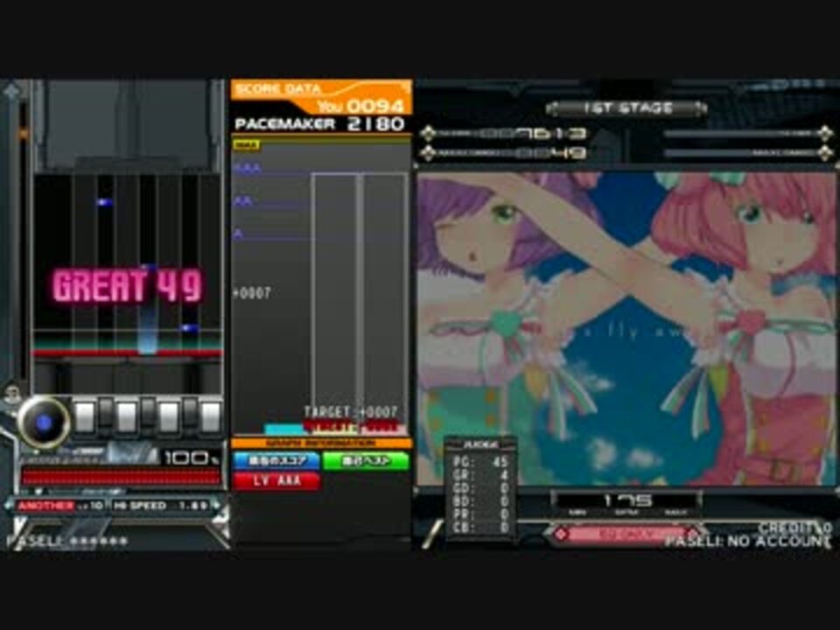The height and width of the screenshot is (630, 840).
Task: Click the diamond icon beside max combo 0049
Action: point(428,153)
